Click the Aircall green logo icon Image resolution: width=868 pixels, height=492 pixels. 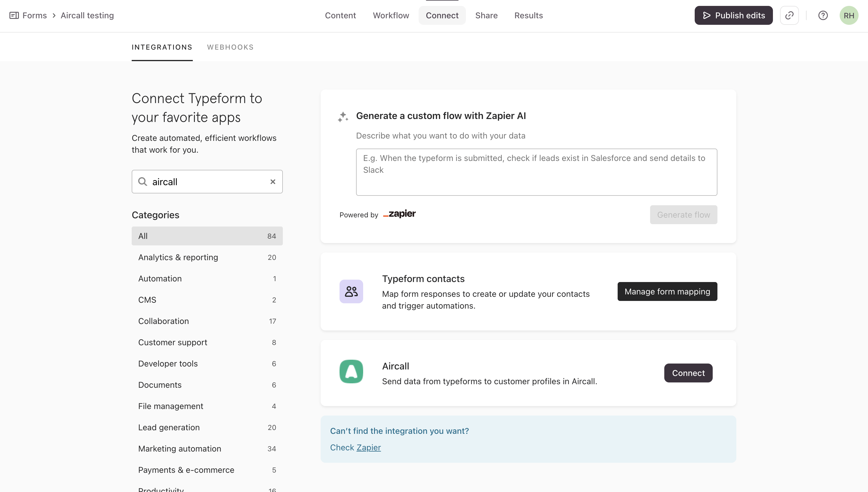tap(351, 372)
